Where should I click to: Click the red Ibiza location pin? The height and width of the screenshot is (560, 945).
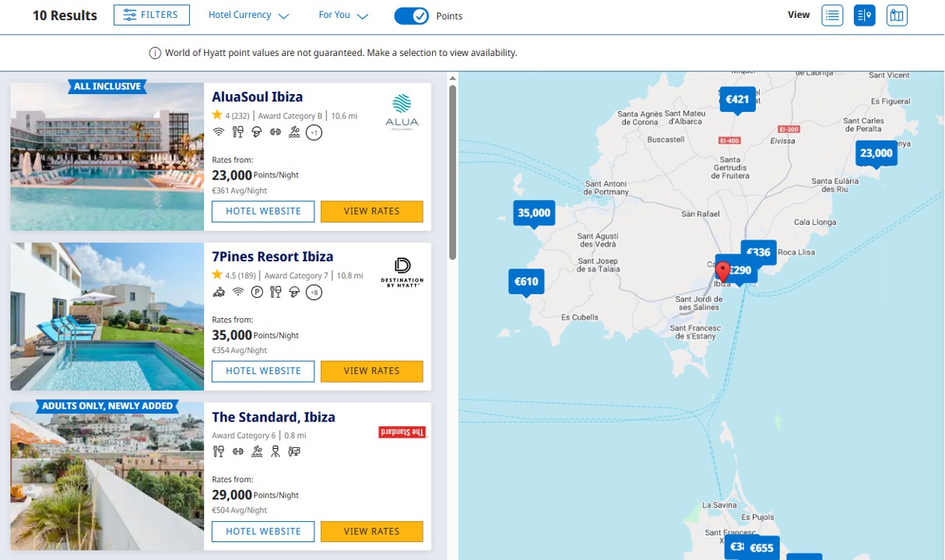point(722,271)
